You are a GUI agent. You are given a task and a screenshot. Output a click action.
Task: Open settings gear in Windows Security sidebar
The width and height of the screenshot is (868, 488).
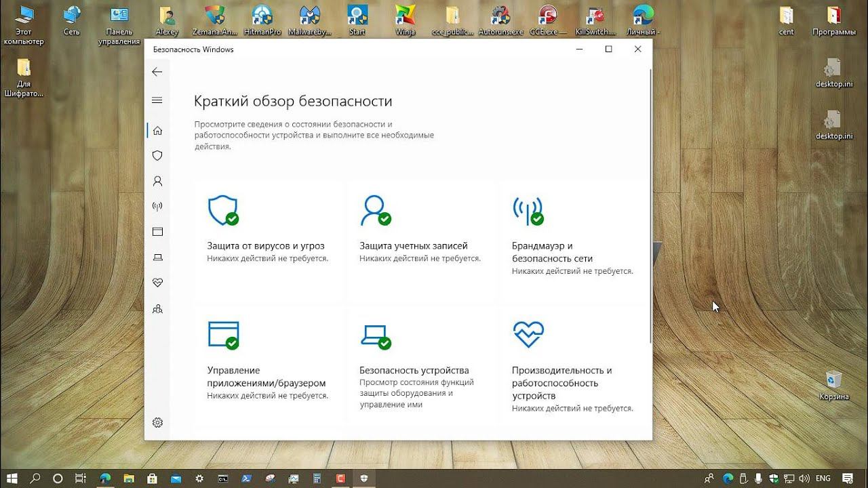157,422
